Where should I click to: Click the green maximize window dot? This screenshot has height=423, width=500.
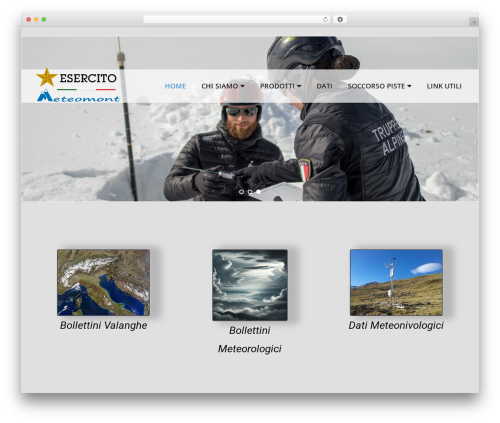tap(44, 20)
